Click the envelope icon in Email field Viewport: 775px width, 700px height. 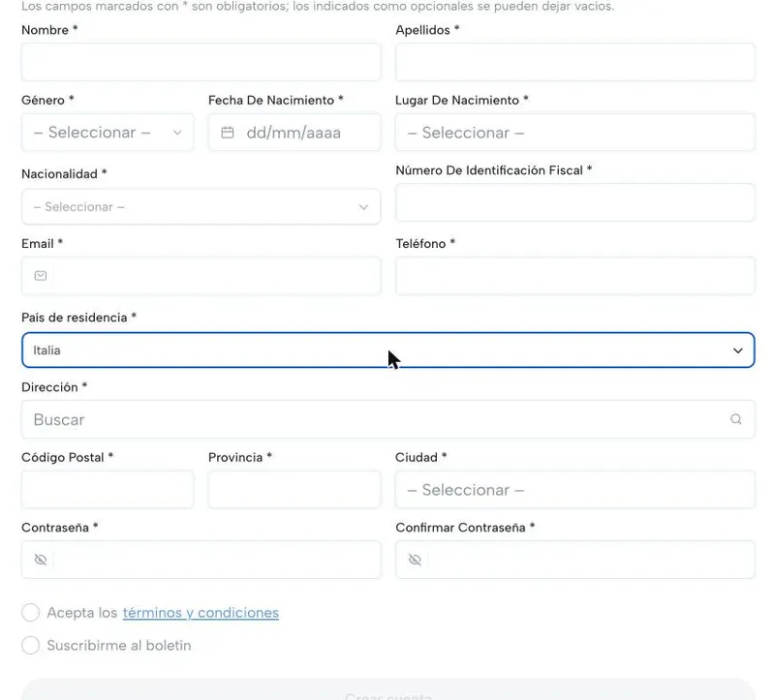click(x=41, y=276)
